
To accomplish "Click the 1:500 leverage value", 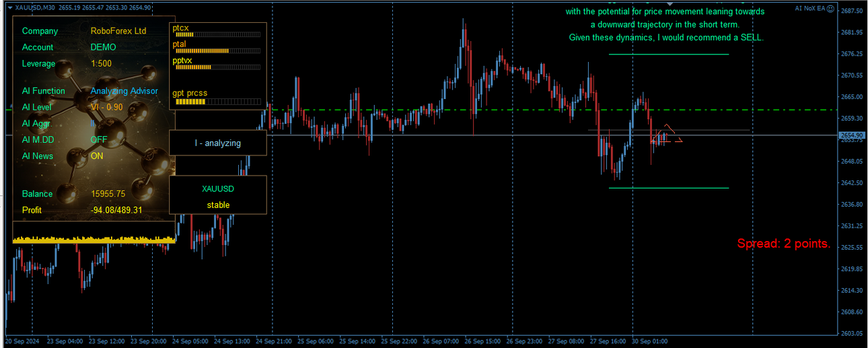I will [x=101, y=64].
